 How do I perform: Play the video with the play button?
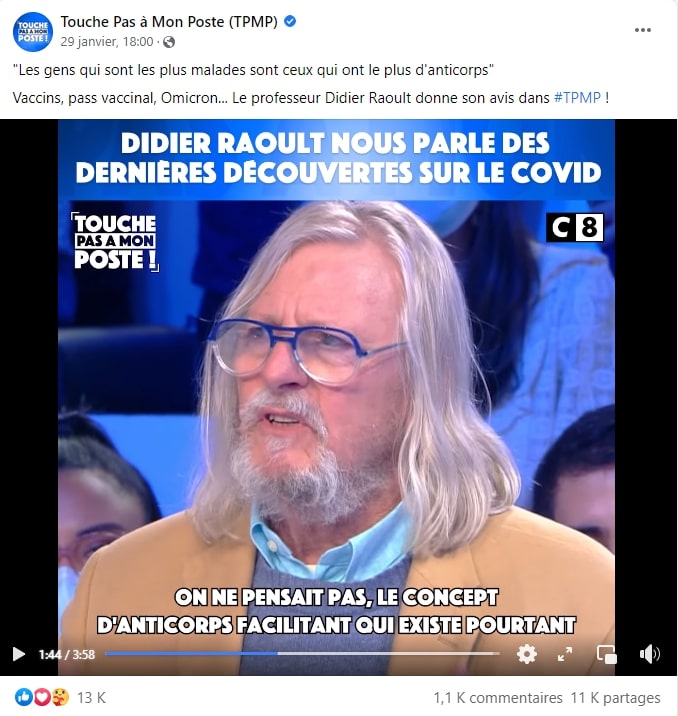point(18,654)
